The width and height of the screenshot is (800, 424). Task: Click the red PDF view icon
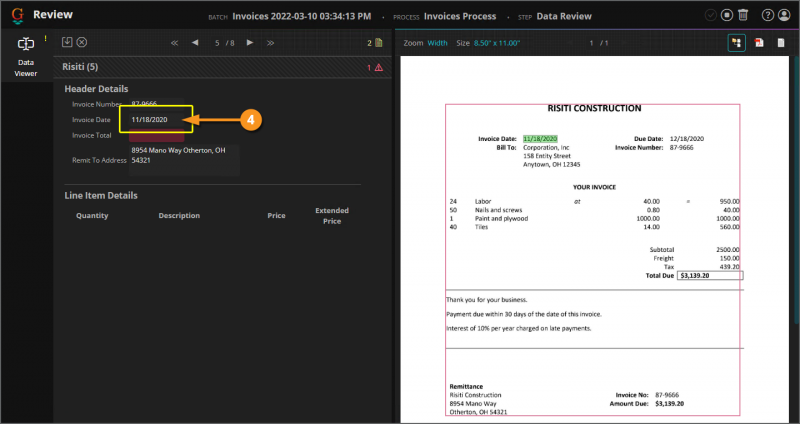coord(759,43)
